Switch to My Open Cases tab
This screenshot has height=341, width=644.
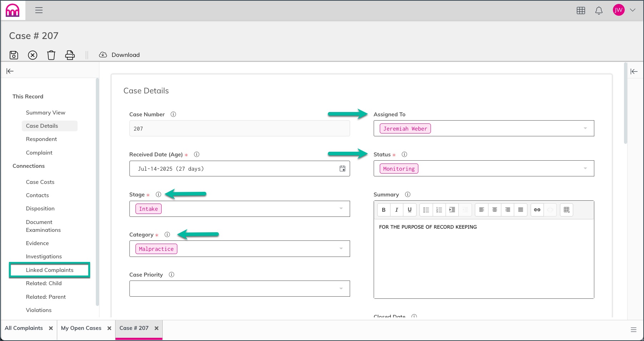click(x=81, y=328)
